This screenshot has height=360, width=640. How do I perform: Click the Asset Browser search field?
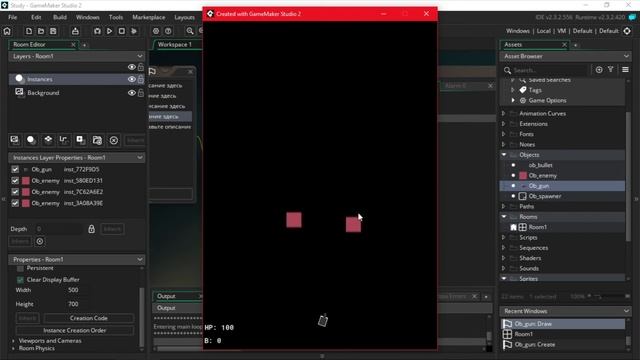click(549, 70)
